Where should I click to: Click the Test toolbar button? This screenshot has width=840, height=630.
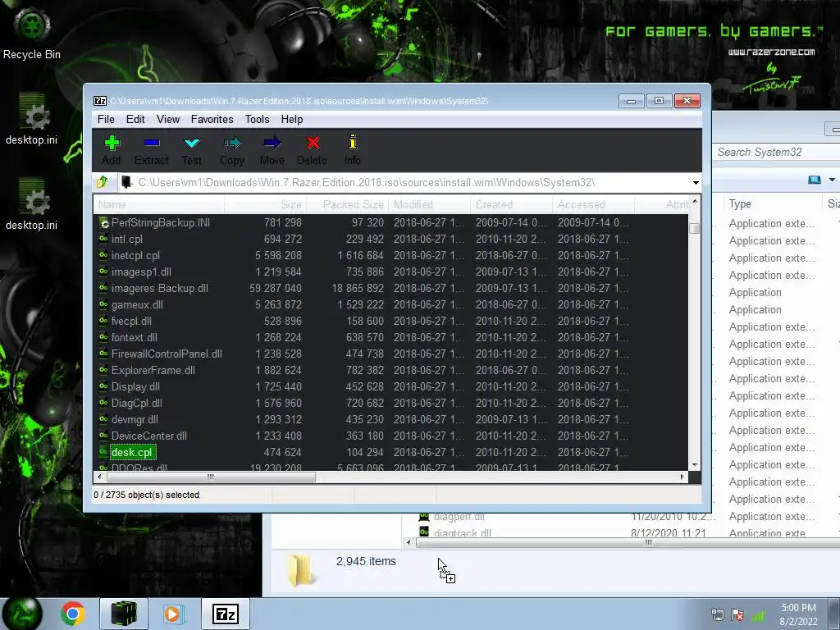click(x=191, y=150)
